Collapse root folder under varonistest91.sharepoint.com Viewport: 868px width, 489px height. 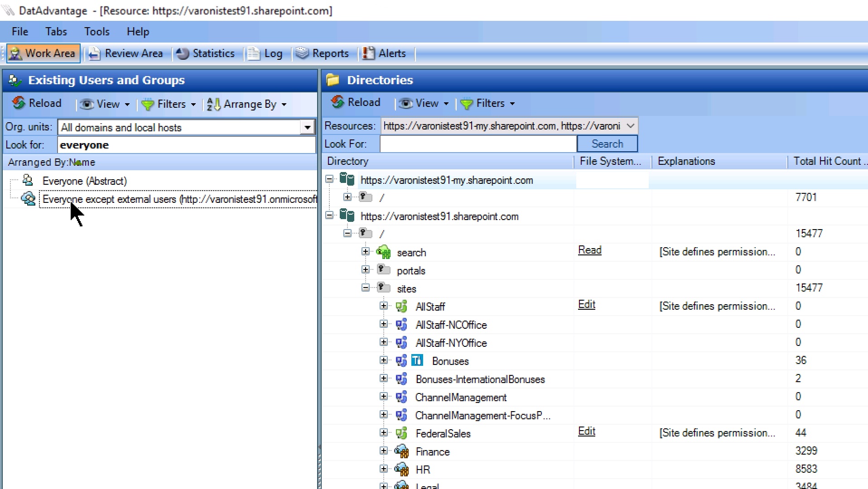pos(347,233)
